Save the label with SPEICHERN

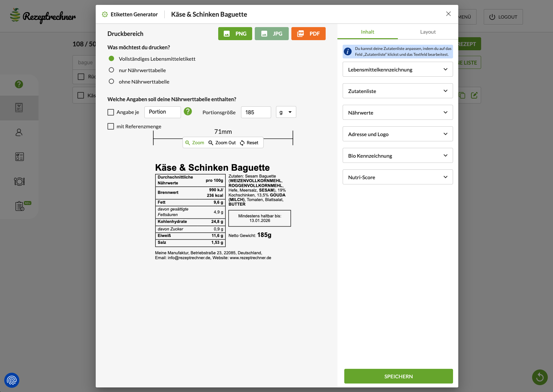(398, 376)
